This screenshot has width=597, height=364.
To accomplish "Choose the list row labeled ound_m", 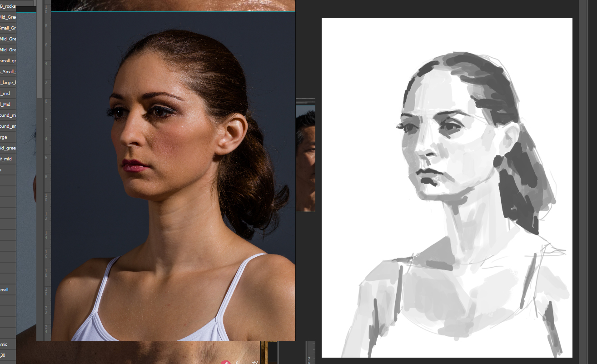I will tap(8, 115).
